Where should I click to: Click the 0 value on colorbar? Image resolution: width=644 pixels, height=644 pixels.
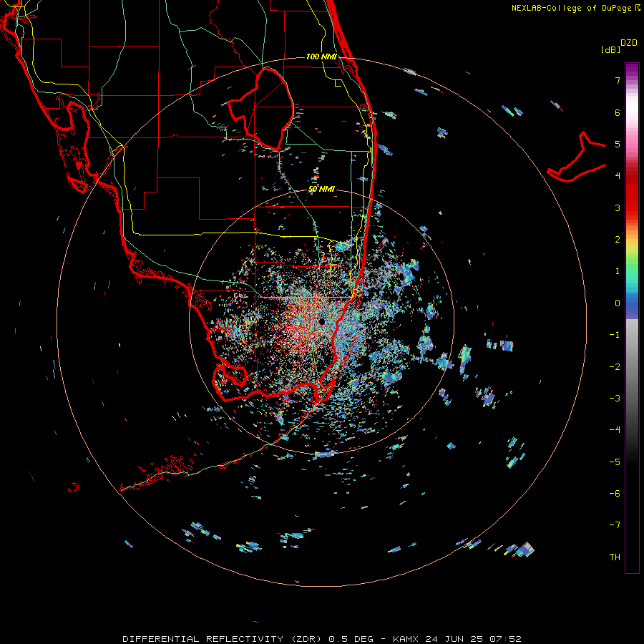(618, 303)
